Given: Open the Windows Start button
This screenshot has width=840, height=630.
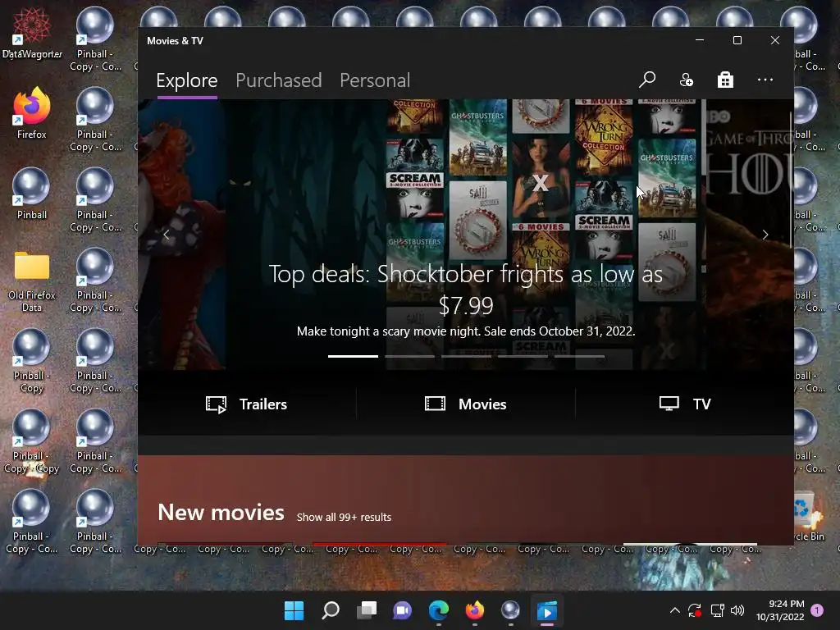Looking at the screenshot, I should point(294,610).
